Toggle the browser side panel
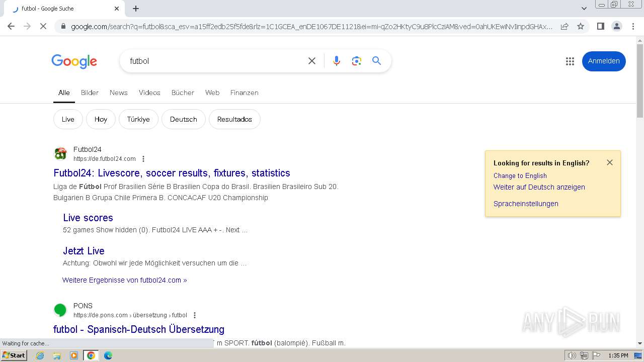Image resolution: width=644 pixels, height=362 pixels. [x=600, y=26]
